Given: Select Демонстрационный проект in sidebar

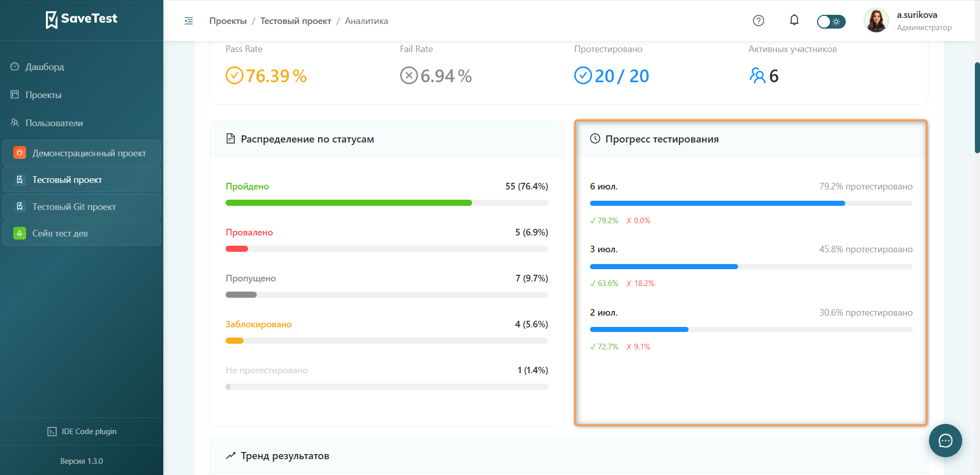Looking at the screenshot, I should click(82, 153).
